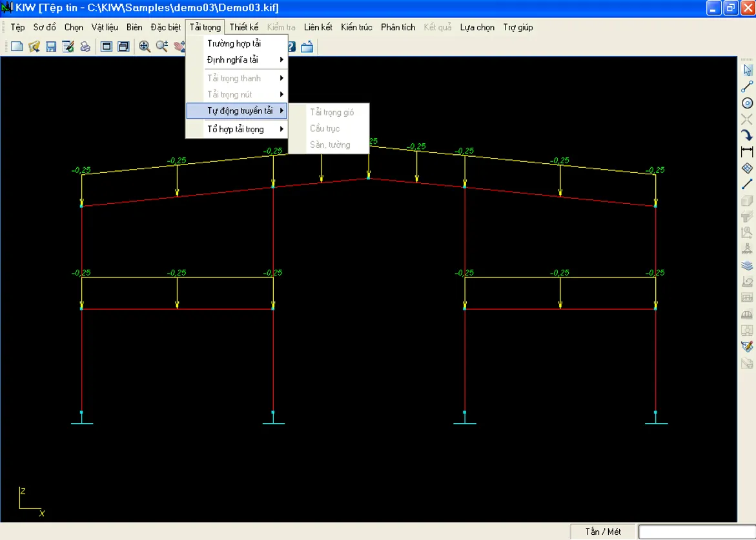Click the stacked layers icon
Image resolution: width=756 pixels, height=540 pixels.
pos(747,265)
